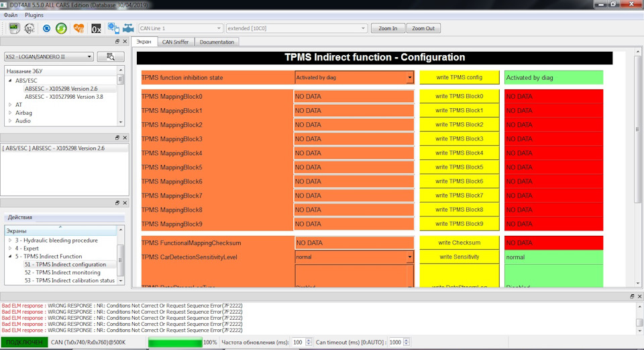Viewport: 644px width, 350px height.
Task: Expand the AT tree node
Action: [x=10, y=105]
